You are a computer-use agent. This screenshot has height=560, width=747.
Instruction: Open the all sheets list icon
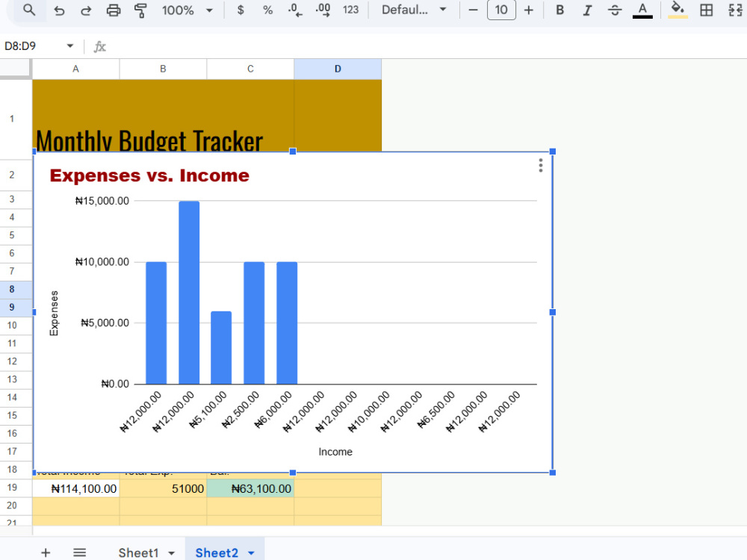coord(80,553)
